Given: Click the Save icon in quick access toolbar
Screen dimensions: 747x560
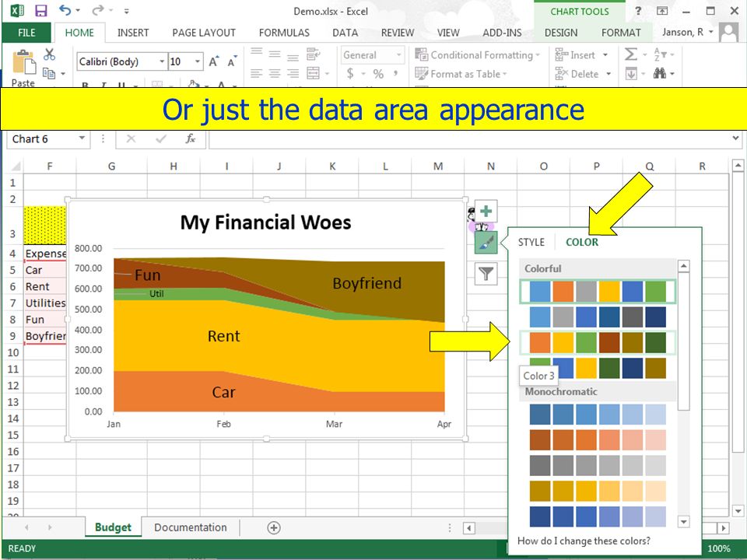Looking at the screenshot, I should pyautogui.click(x=41, y=11).
